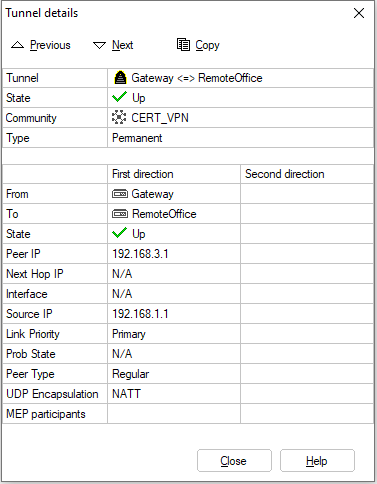
Task: Click the Next down-arrow icon
Action: click(x=99, y=45)
